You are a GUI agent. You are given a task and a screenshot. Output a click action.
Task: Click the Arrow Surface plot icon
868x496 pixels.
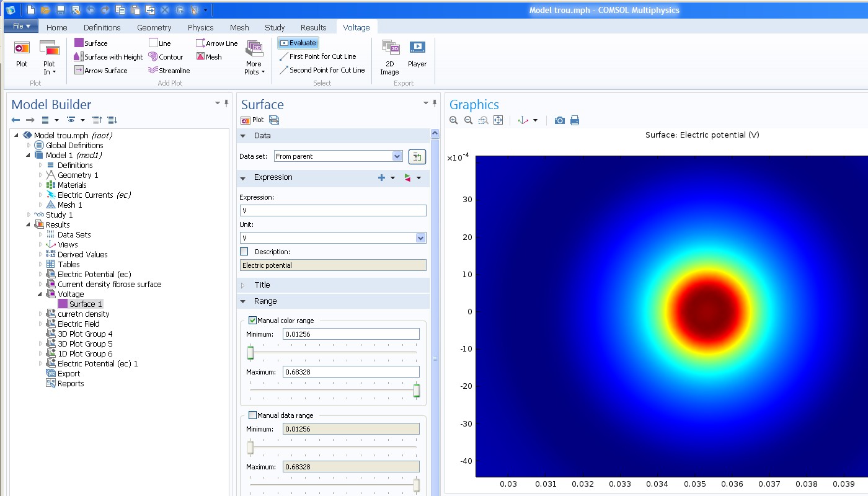pos(79,71)
